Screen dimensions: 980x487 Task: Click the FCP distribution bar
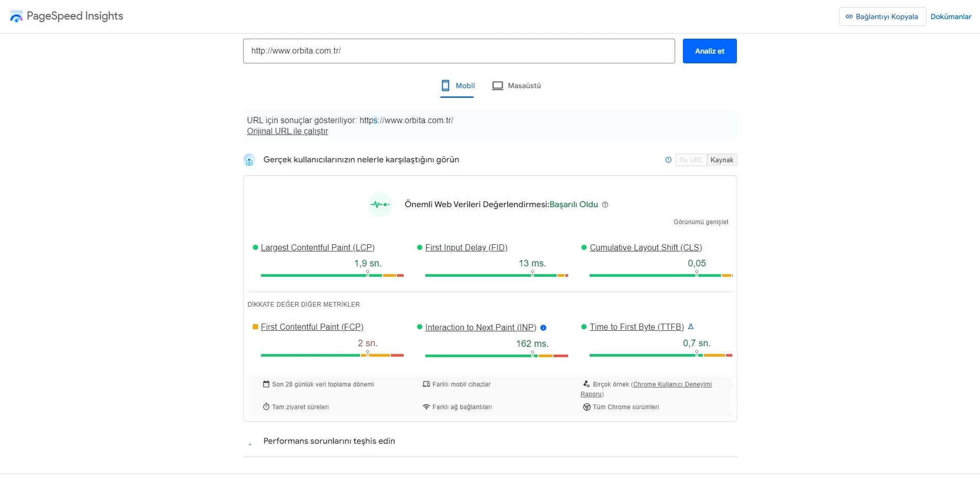pos(332,355)
